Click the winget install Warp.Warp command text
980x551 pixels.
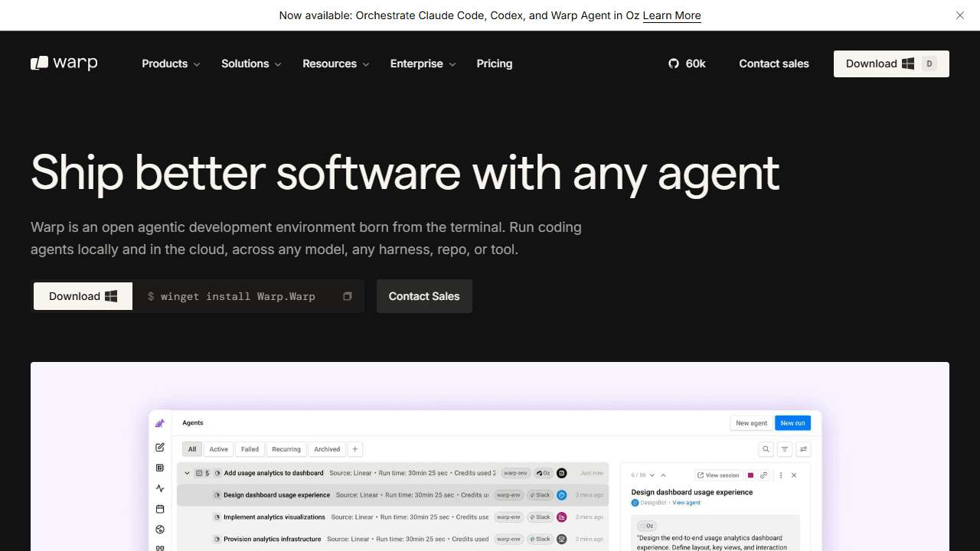pos(238,296)
